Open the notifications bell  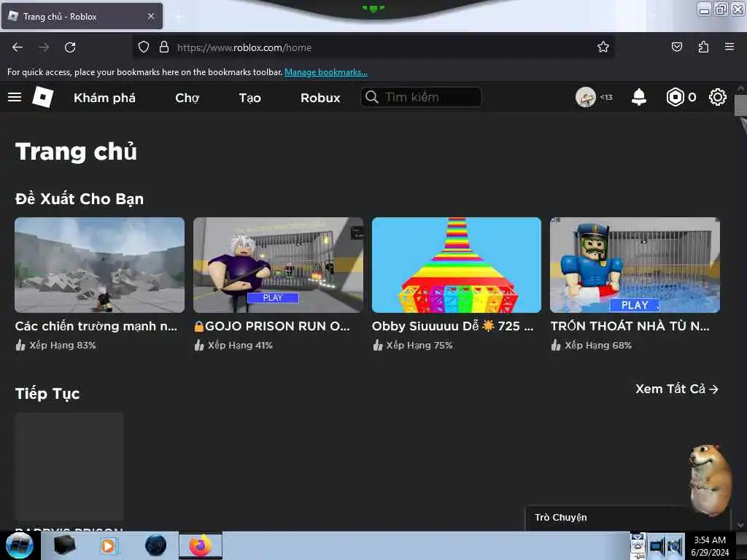639,97
